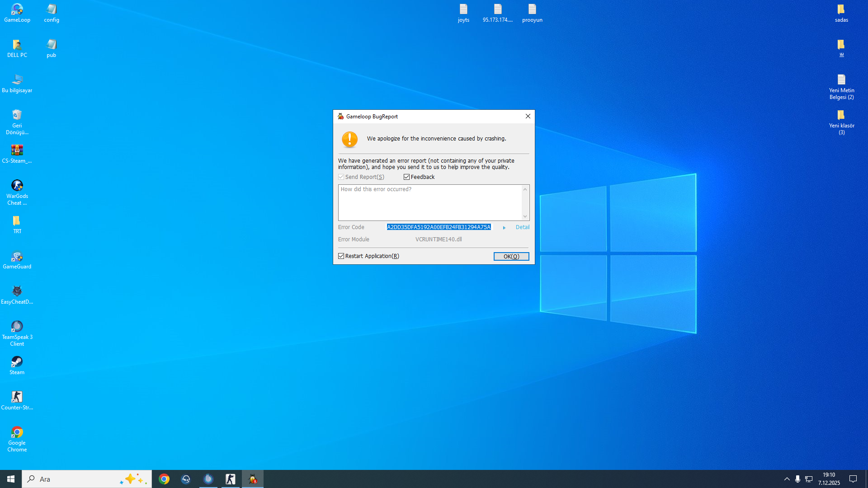Select the Steam desktop shortcut
868x488 pixels.
[17, 365]
